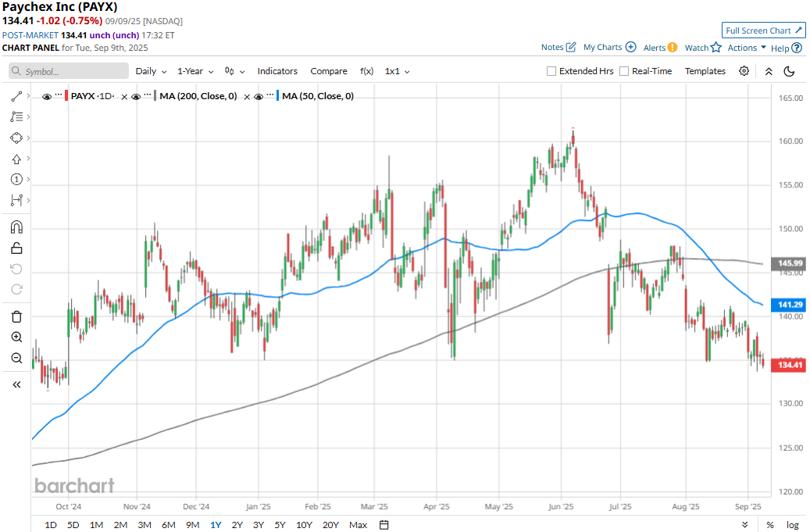Click the MA 50 blue swatch

coord(278,95)
